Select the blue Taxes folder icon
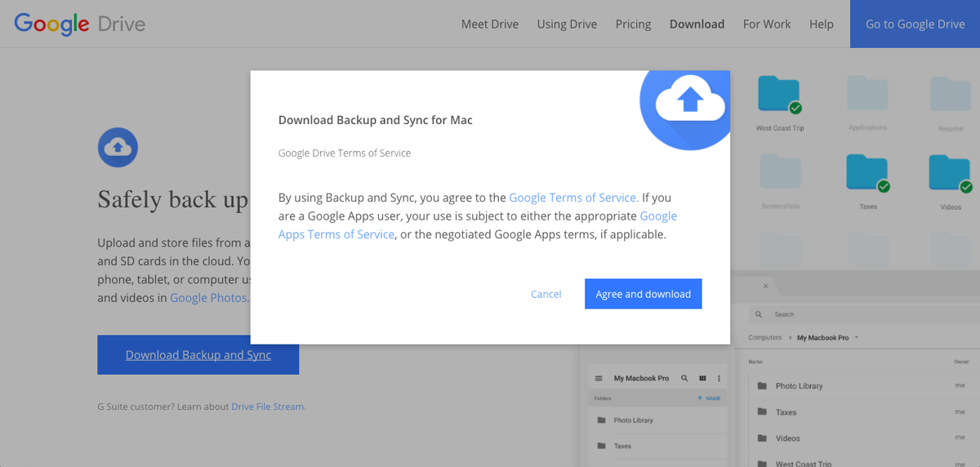The height and width of the screenshot is (467, 980). (866, 173)
